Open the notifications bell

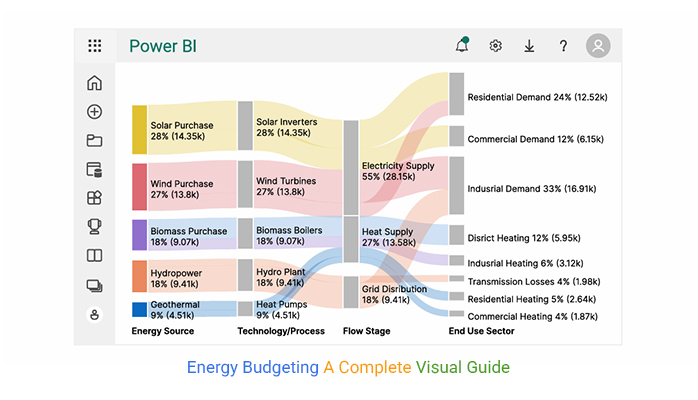click(461, 46)
